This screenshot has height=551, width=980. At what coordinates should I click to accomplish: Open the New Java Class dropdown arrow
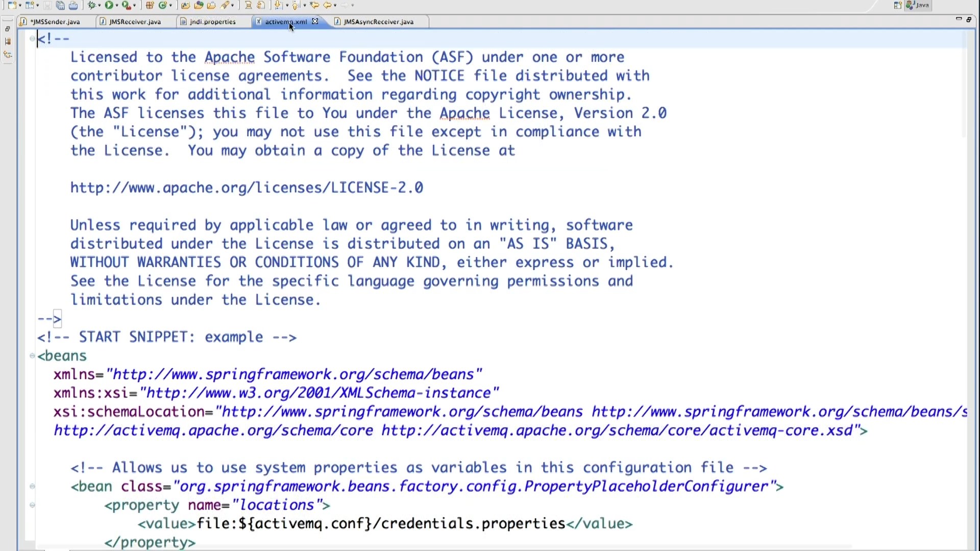tap(170, 6)
